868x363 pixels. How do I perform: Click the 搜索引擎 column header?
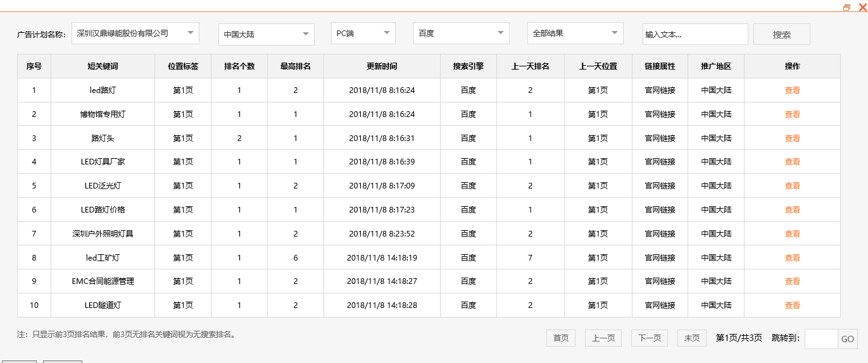click(469, 66)
